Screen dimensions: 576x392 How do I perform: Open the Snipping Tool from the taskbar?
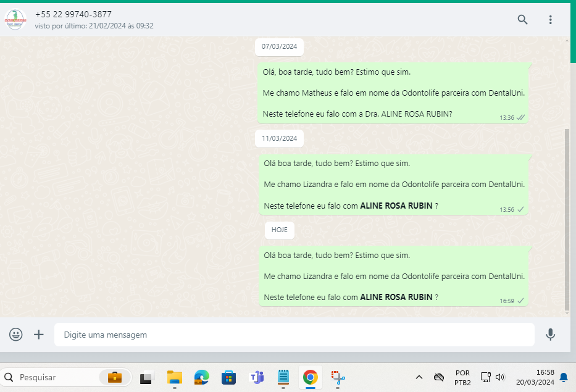(x=338, y=377)
